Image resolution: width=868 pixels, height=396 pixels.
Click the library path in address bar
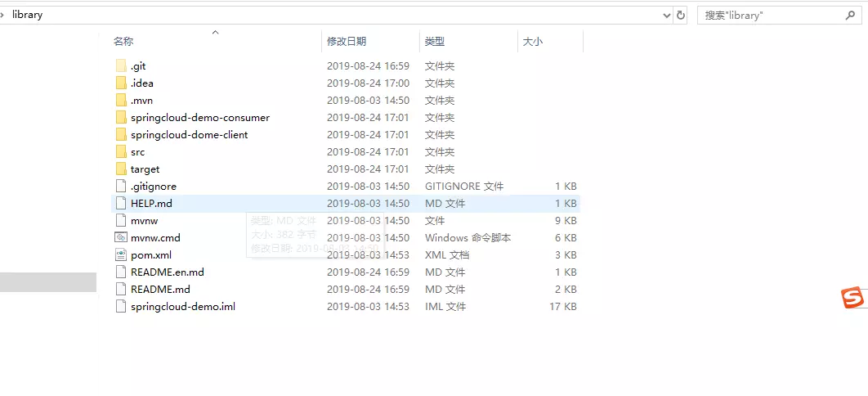27,15
